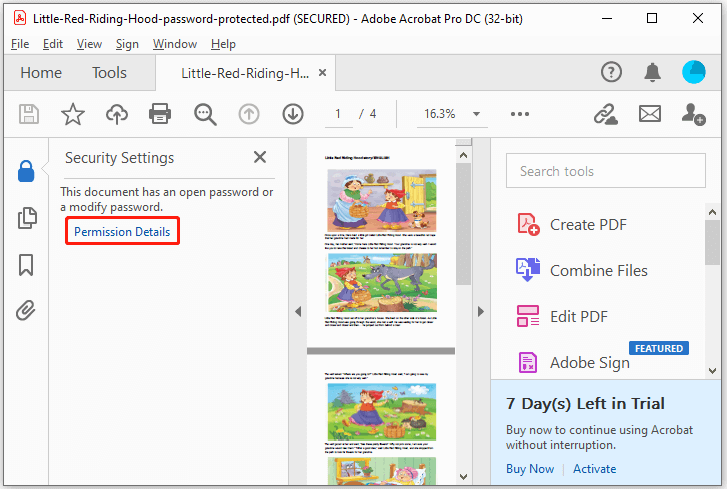Open the Edit PDF label
Viewport: 727px width, 489px height.
[579, 317]
